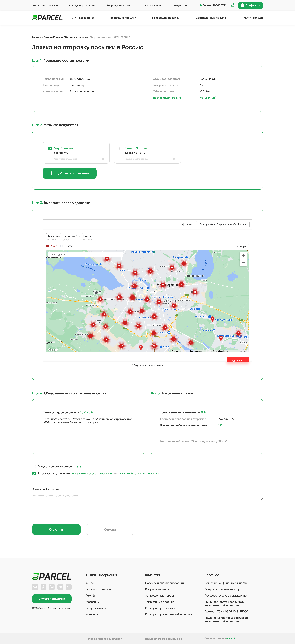Choose the Почта delivery tab
The width and height of the screenshot is (295, 644).
coord(87,238)
